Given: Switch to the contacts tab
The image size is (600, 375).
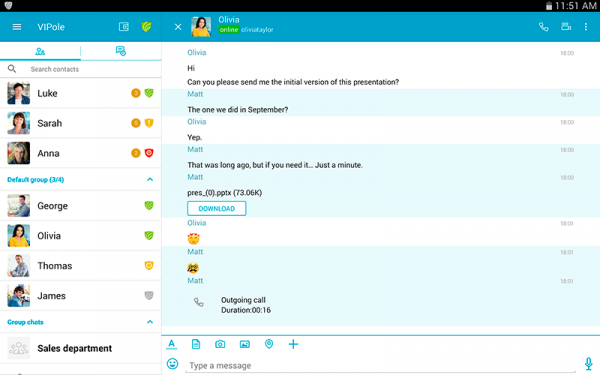Looking at the screenshot, I should pyautogui.click(x=40, y=51).
